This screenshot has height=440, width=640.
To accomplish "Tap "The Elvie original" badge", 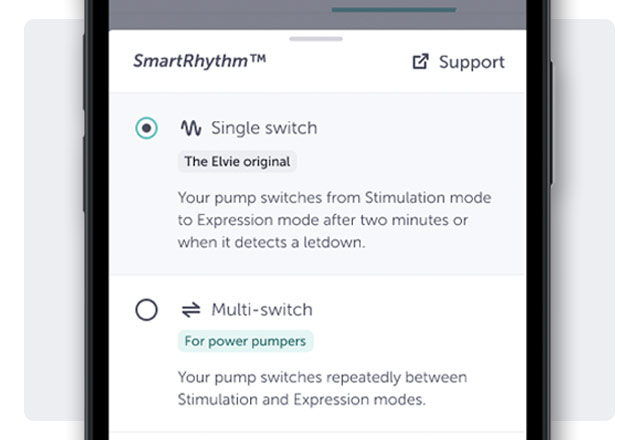I will click(237, 162).
